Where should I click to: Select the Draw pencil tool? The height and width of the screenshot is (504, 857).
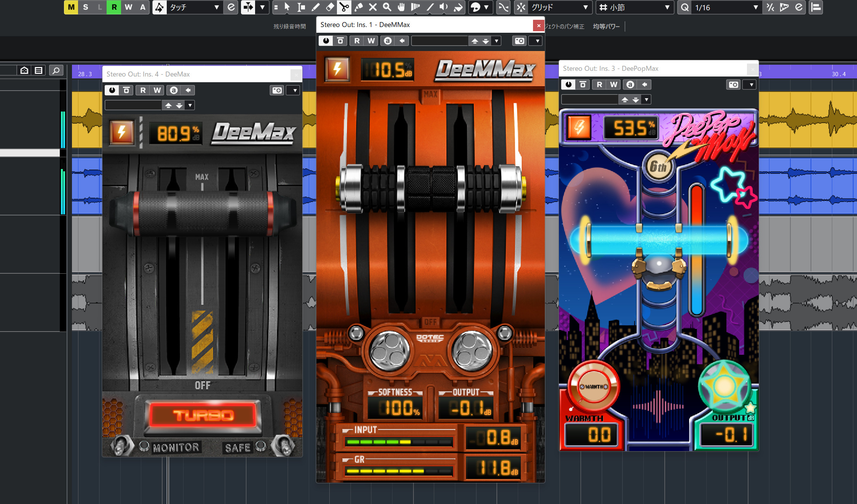click(316, 7)
